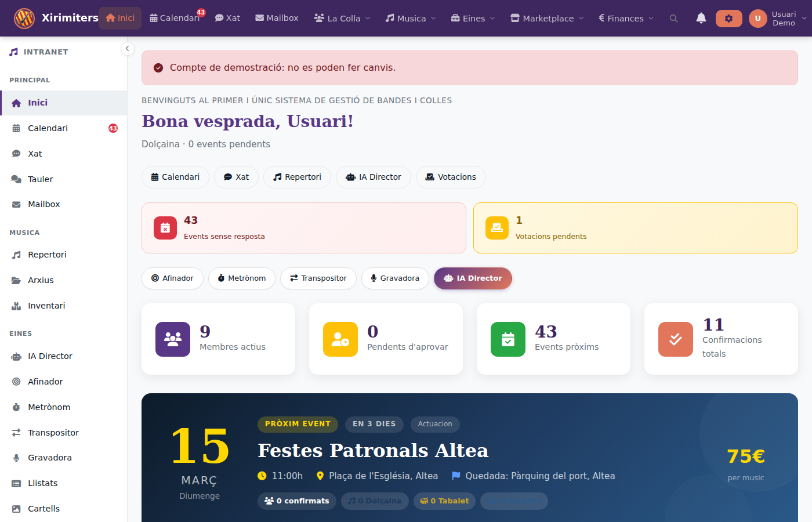
Task: Collapse the sidebar with the chevron
Action: [x=128, y=49]
